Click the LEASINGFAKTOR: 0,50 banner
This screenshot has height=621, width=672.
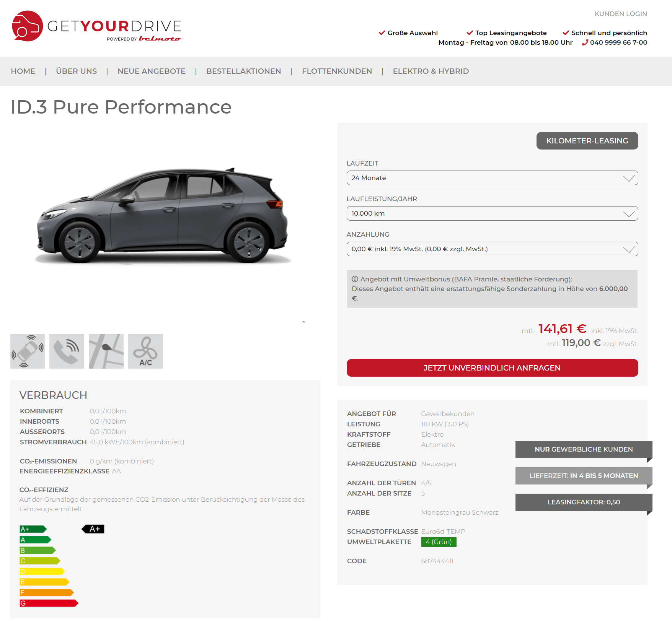584,502
